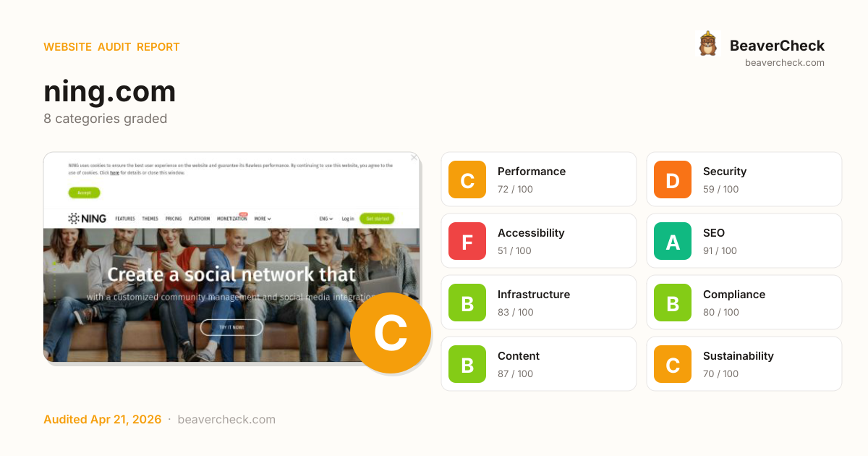Screen dimensions: 868x456
Task: Click the green Accept cookies button
Action: point(84,193)
